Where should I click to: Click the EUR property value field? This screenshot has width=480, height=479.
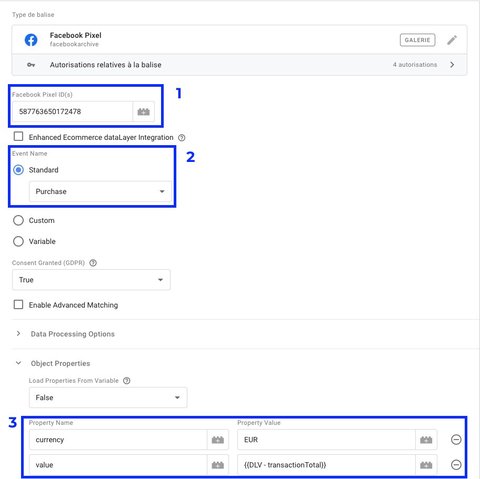click(326, 440)
